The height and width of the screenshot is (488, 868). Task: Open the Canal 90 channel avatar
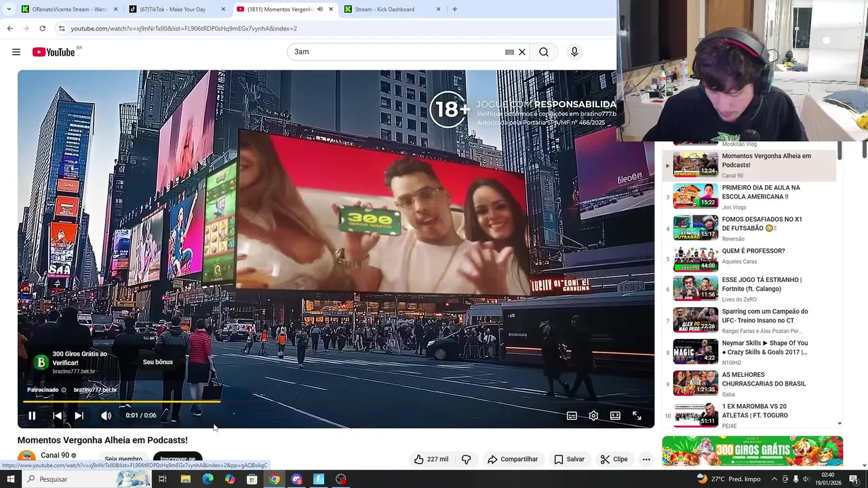point(26,457)
